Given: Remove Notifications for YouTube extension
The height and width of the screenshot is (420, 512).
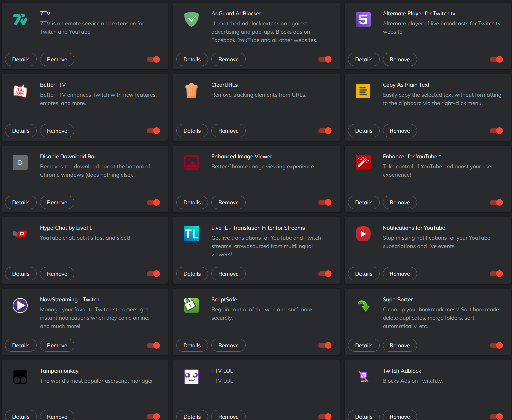Looking at the screenshot, I should 400,274.
